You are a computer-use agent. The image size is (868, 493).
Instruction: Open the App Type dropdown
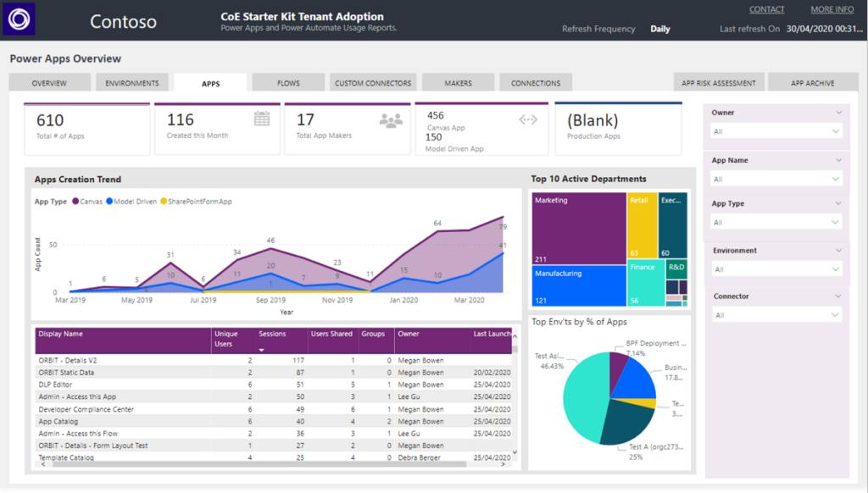coord(774,222)
